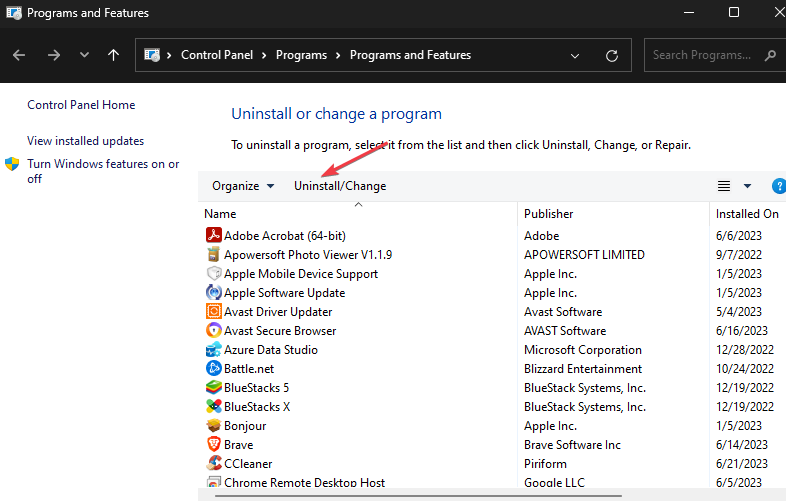Click the Battle.net program icon
This screenshot has width=786, height=501.
pyautogui.click(x=213, y=368)
